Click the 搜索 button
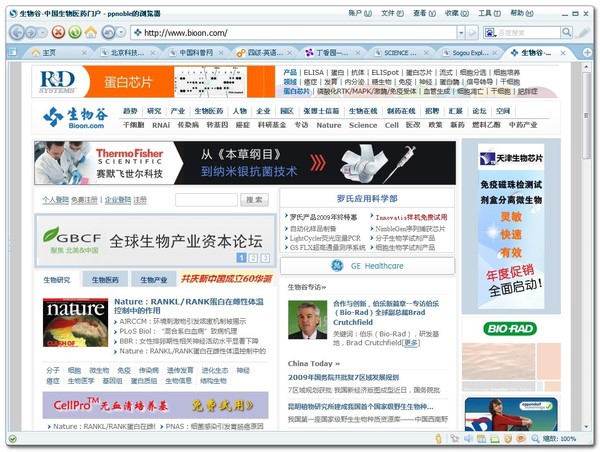Viewport: 600px width, 452px height. [x=254, y=200]
